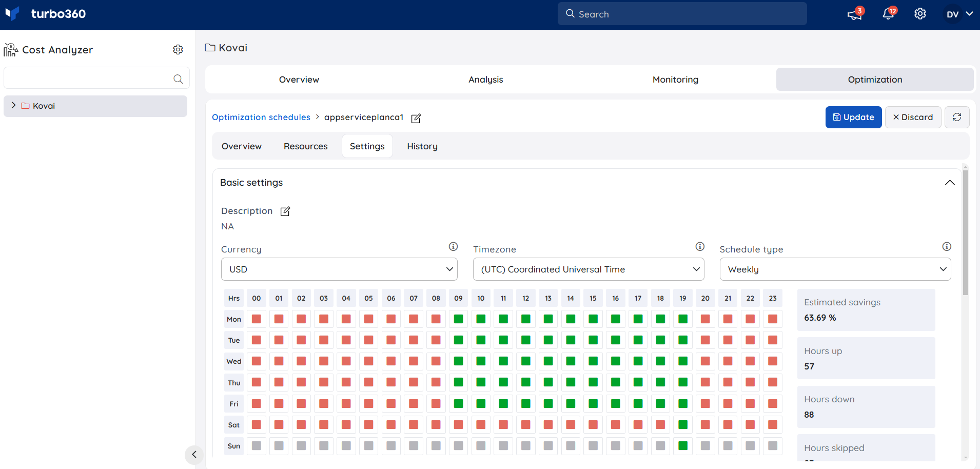Click the Cost Analyzer module icon
This screenshot has width=980, height=469.
(11, 50)
